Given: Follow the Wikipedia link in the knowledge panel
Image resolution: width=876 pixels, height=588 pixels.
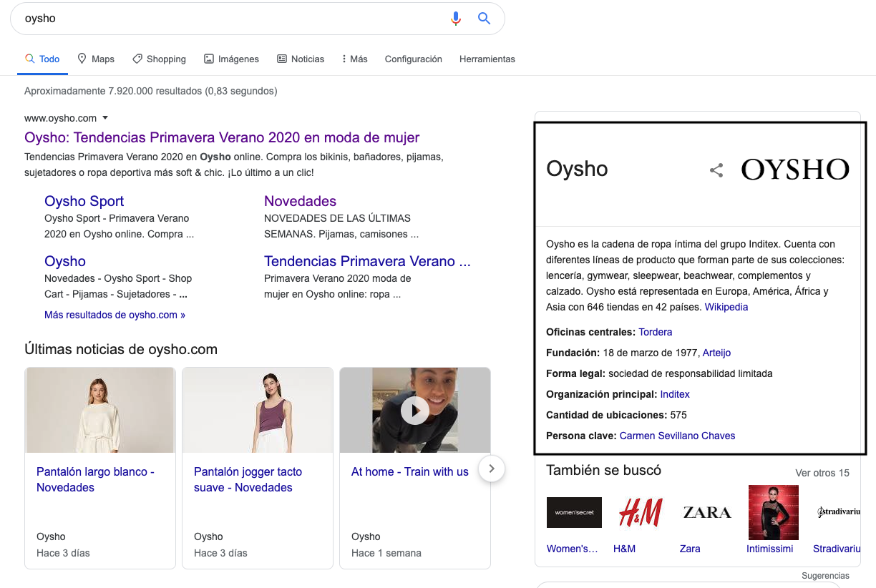Looking at the screenshot, I should coord(726,307).
